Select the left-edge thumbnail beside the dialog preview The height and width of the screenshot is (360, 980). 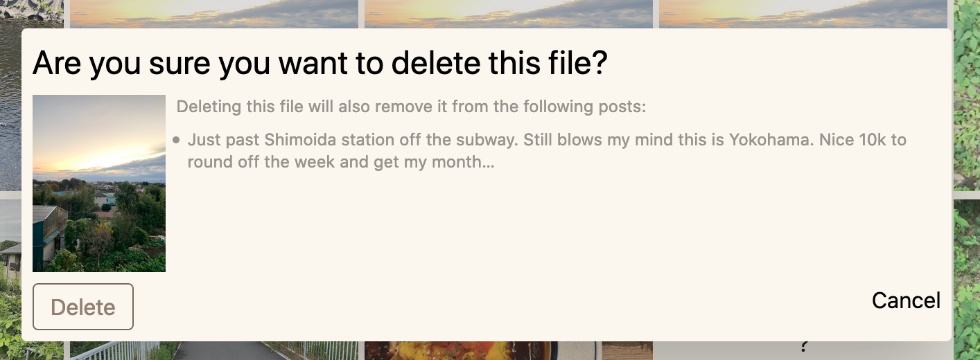[x=10, y=235]
